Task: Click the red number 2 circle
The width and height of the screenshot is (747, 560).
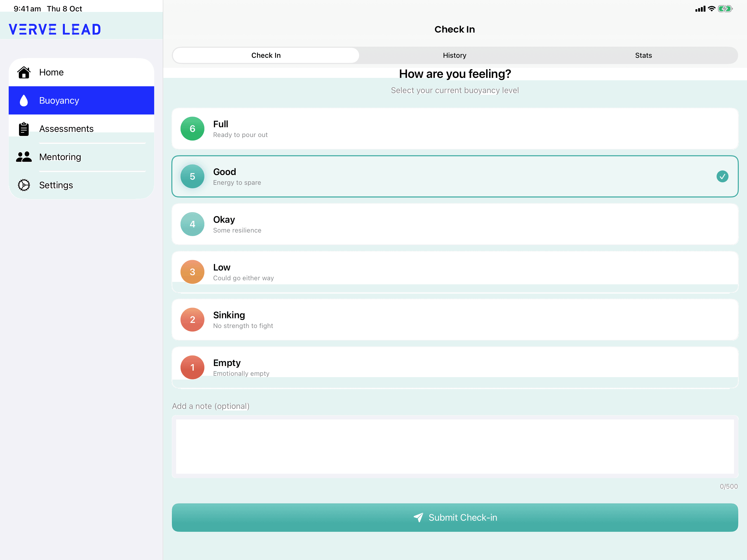Action: tap(192, 320)
